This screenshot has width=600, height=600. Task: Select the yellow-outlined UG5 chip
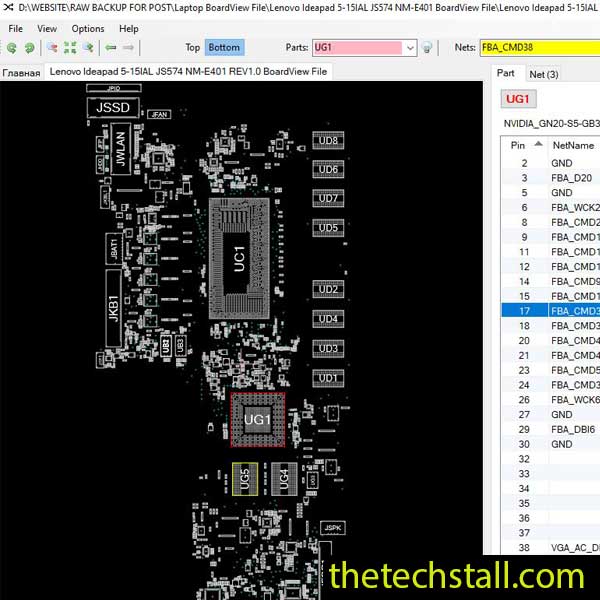tap(245, 479)
